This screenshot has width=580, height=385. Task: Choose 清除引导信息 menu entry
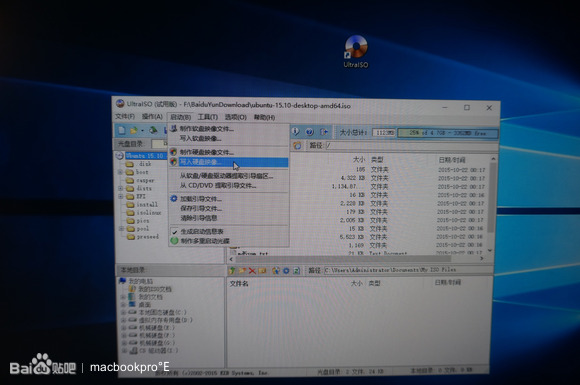coord(199,218)
